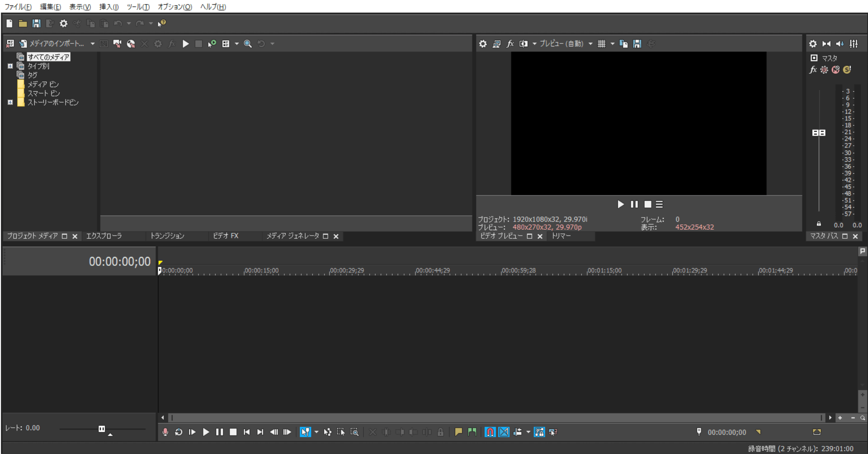Expand the ストーリーボードビン node
This screenshot has height=454, width=868.
[10, 102]
